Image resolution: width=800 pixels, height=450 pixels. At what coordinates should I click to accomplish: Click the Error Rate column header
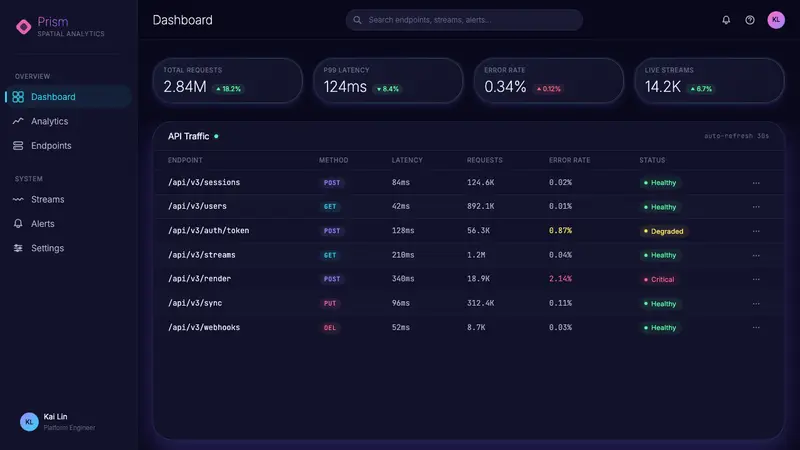pyautogui.click(x=569, y=160)
